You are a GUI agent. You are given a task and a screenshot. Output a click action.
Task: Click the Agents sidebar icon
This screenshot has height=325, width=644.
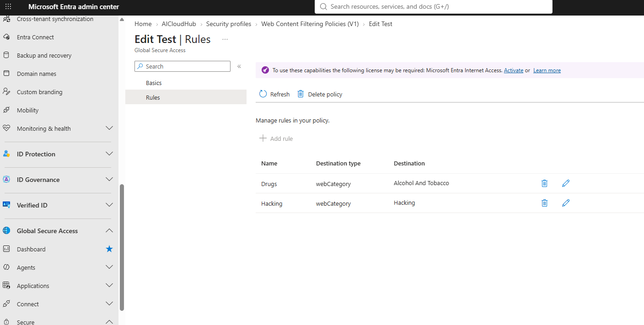(6, 267)
